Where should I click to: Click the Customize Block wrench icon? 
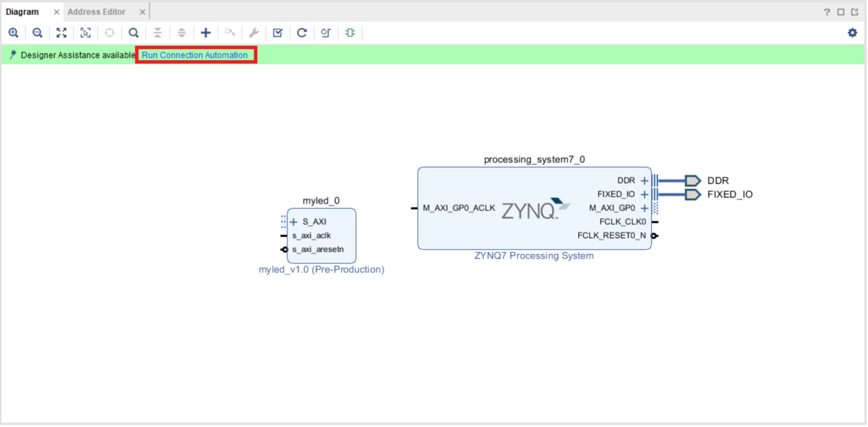pos(254,32)
